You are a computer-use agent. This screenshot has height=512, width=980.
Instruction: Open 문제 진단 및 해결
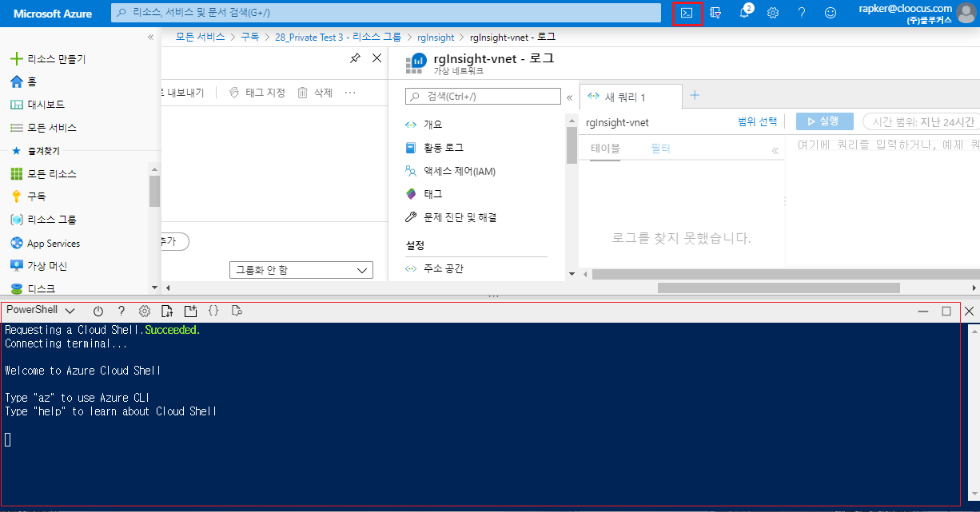[x=450, y=217]
